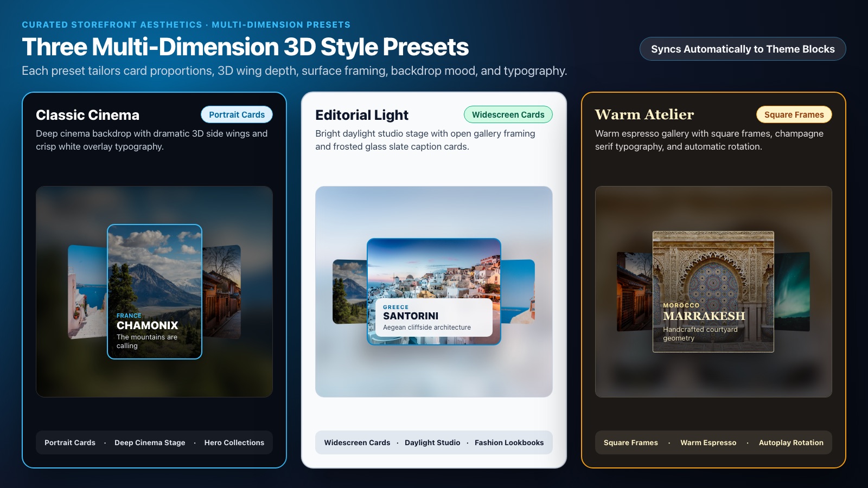Click the Syncs Automatically to Theme Blocks pill
The height and width of the screenshot is (488, 868).
[743, 49]
